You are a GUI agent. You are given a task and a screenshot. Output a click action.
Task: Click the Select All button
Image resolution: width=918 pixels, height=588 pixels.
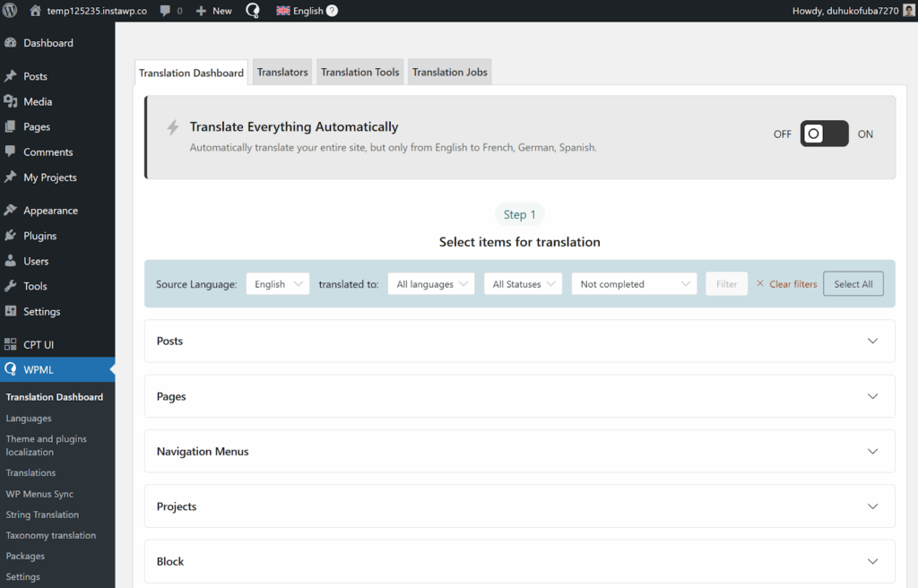(x=853, y=284)
